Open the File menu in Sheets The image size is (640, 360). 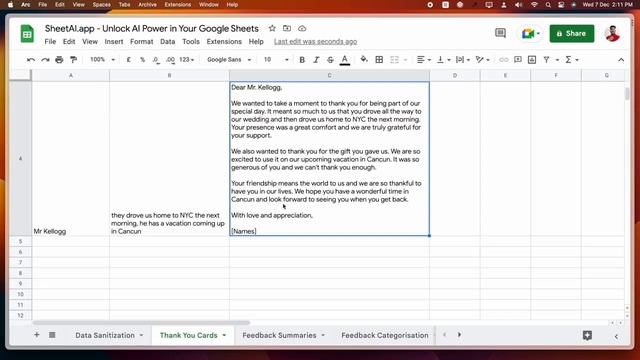point(50,42)
